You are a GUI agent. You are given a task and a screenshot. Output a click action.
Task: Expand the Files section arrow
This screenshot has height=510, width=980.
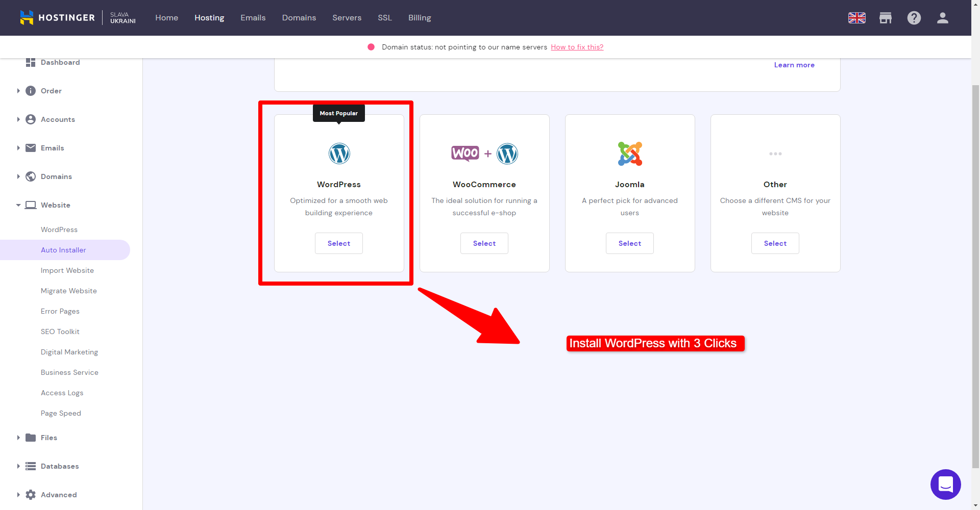click(18, 438)
